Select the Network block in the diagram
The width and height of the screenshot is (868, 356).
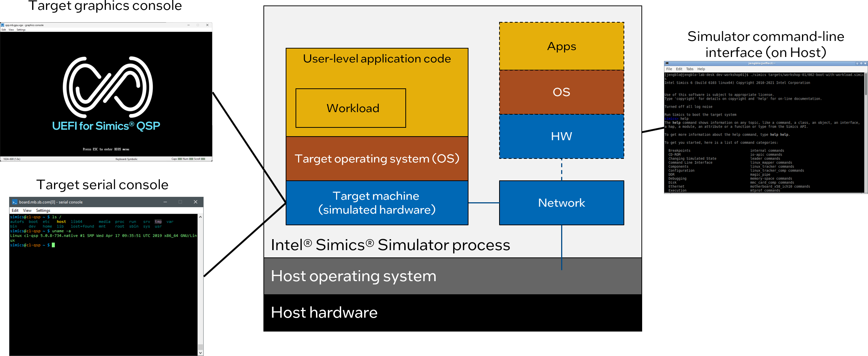[x=561, y=203]
